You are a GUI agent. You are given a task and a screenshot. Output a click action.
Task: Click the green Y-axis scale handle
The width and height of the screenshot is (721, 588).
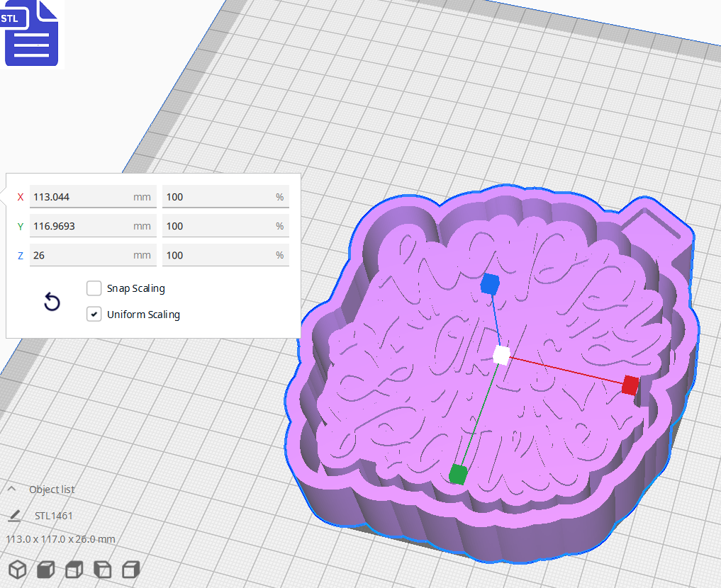click(458, 473)
